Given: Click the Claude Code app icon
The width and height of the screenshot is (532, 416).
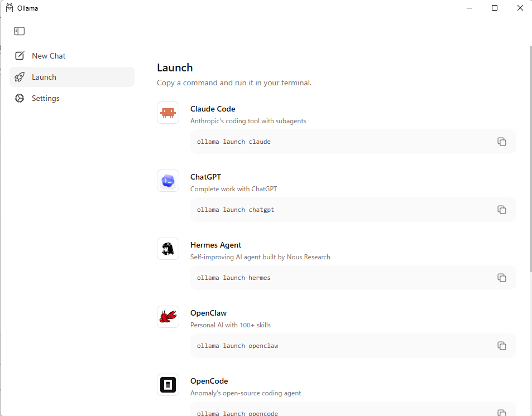Looking at the screenshot, I should coord(168,113).
